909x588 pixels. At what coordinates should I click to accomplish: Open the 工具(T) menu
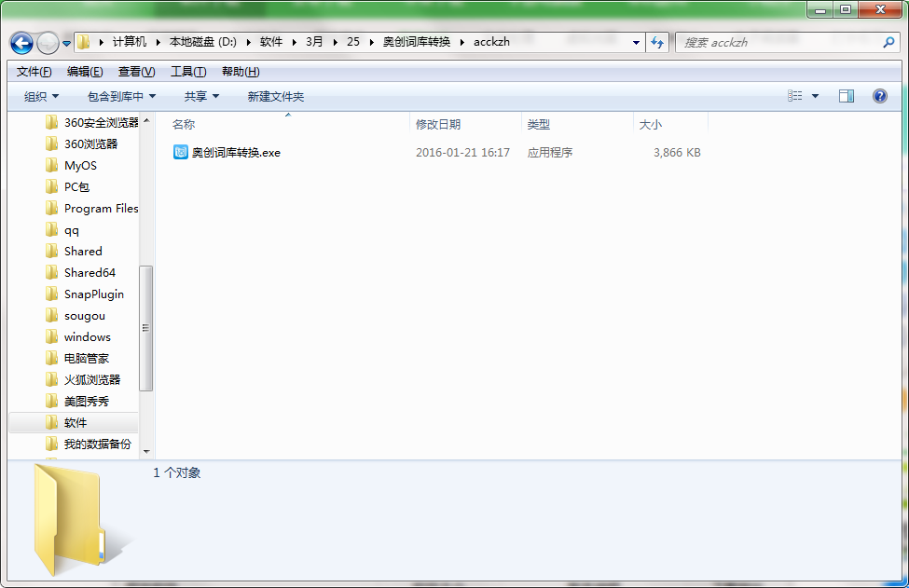click(x=188, y=72)
